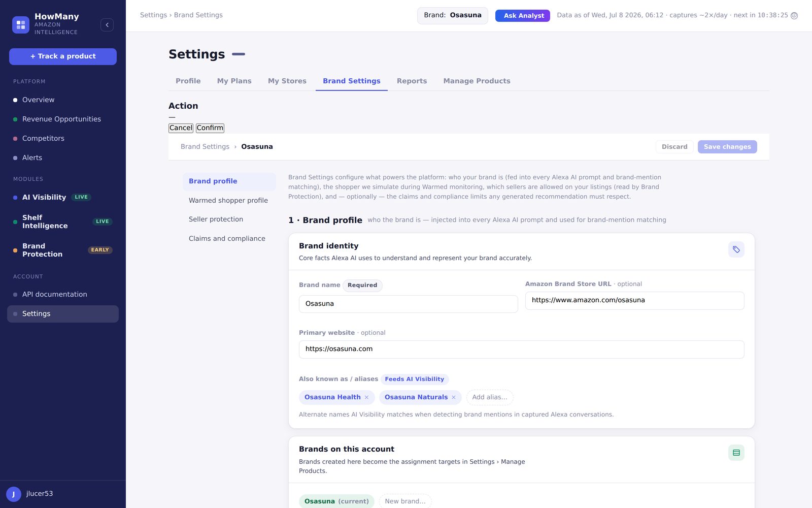Discard the brand settings changes
The width and height of the screenshot is (812, 508).
pos(674,147)
